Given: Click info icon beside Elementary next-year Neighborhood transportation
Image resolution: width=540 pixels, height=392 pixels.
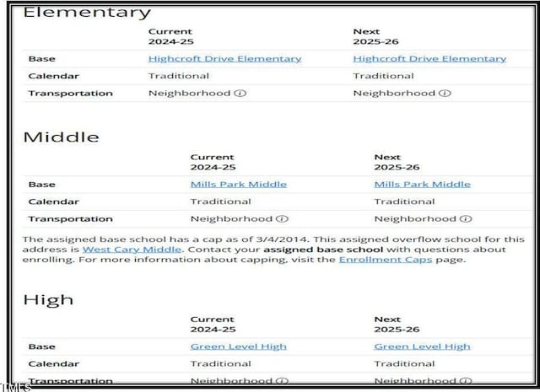Looking at the screenshot, I should tap(445, 94).
